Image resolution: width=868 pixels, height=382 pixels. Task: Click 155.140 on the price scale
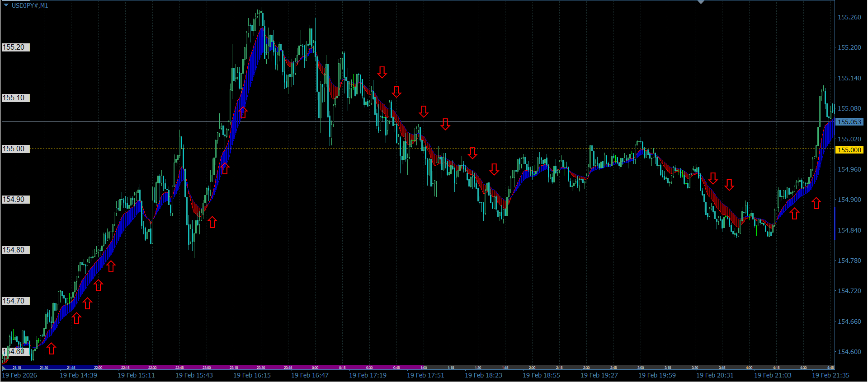tap(849, 78)
